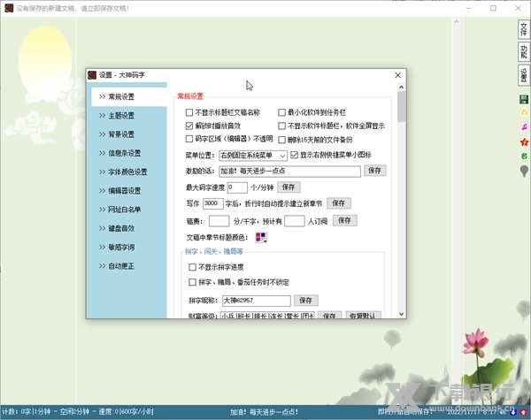The width and height of the screenshot is (531, 420).
Task: Click the 财富等级 text field
Action: click(x=267, y=315)
